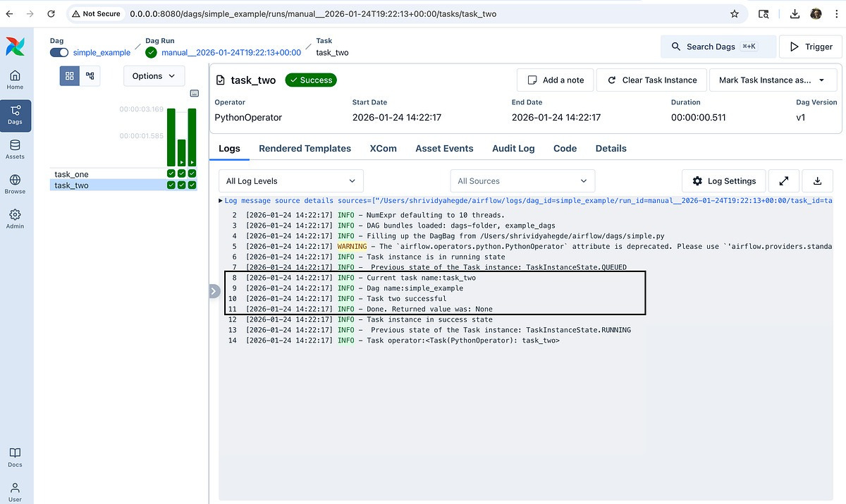Expand the collapsed side panel arrow
The width and height of the screenshot is (846, 504).
(x=214, y=290)
